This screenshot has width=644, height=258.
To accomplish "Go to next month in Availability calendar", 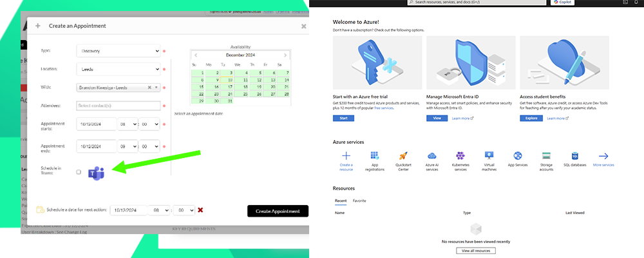I will (285, 55).
